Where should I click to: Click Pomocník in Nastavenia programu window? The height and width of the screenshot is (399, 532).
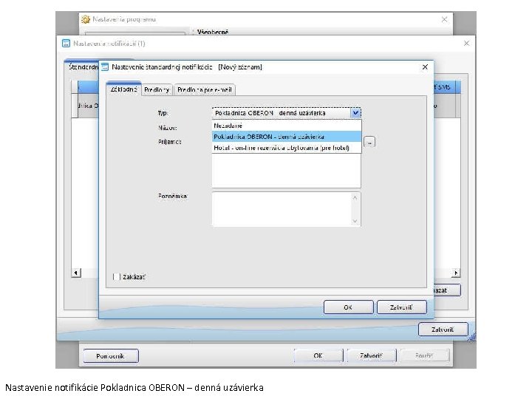coord(111,356)
